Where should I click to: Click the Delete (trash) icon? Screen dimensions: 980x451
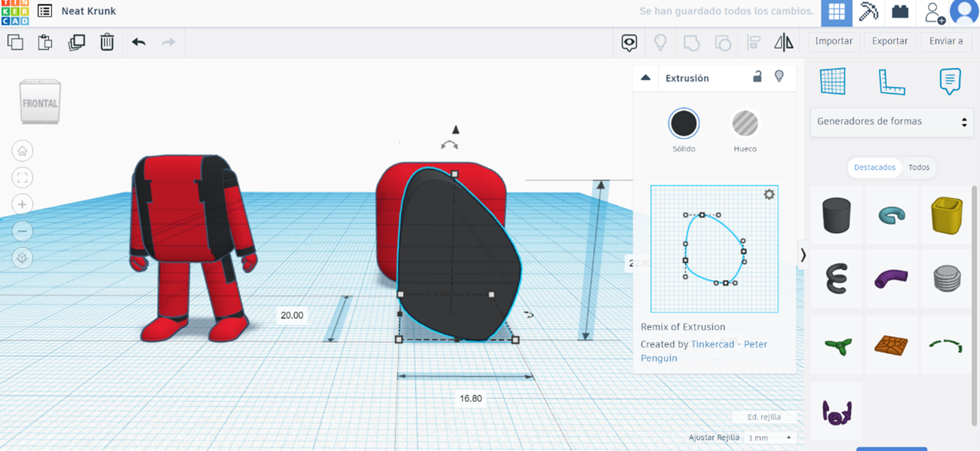(106, 42)
